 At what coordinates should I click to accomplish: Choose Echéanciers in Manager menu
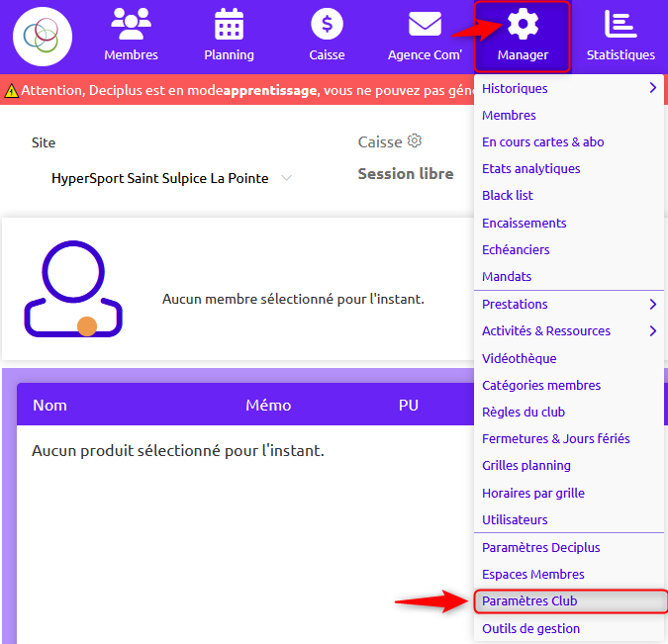pyautogui.click(x=516, y=249)
